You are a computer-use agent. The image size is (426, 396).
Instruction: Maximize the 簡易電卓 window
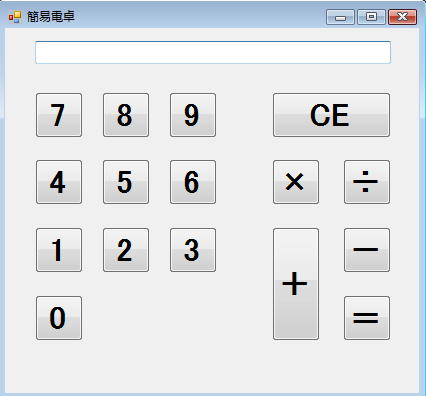371,17
